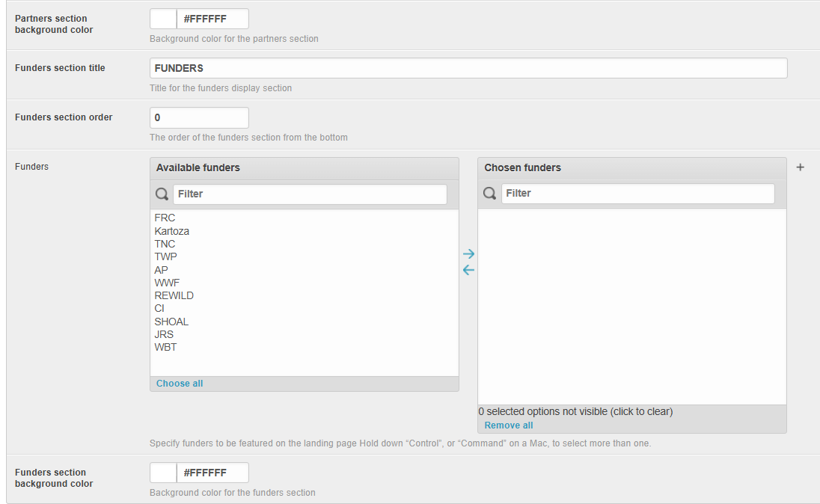
Task: Click the left arrow to remove funders
Action: point(468,270)
